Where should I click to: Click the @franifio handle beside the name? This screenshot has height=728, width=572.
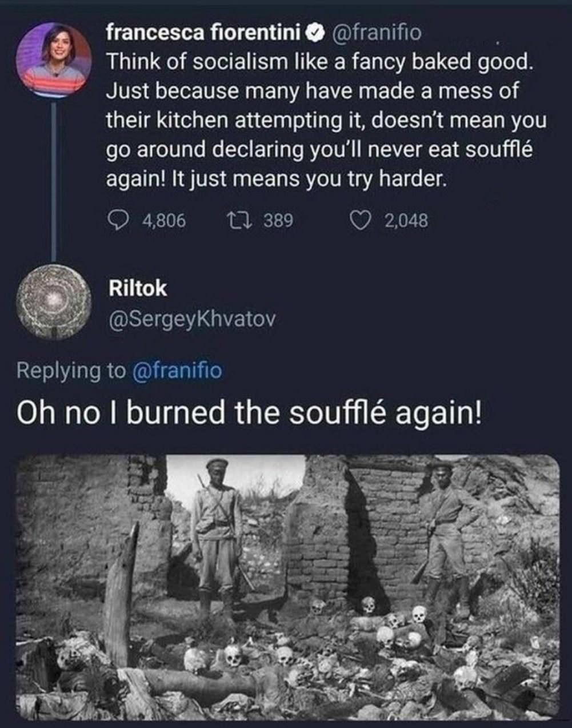pyautogui.click(x=376, y=33)
